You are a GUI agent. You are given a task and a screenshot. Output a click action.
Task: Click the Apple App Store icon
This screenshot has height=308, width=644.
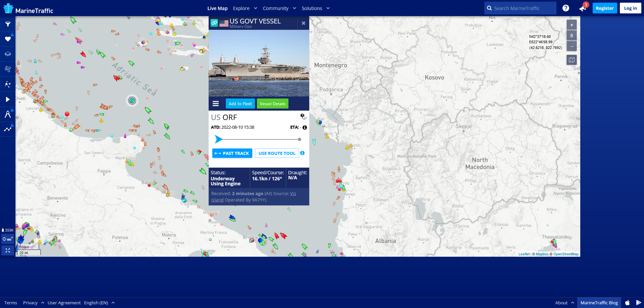point(628,303)
